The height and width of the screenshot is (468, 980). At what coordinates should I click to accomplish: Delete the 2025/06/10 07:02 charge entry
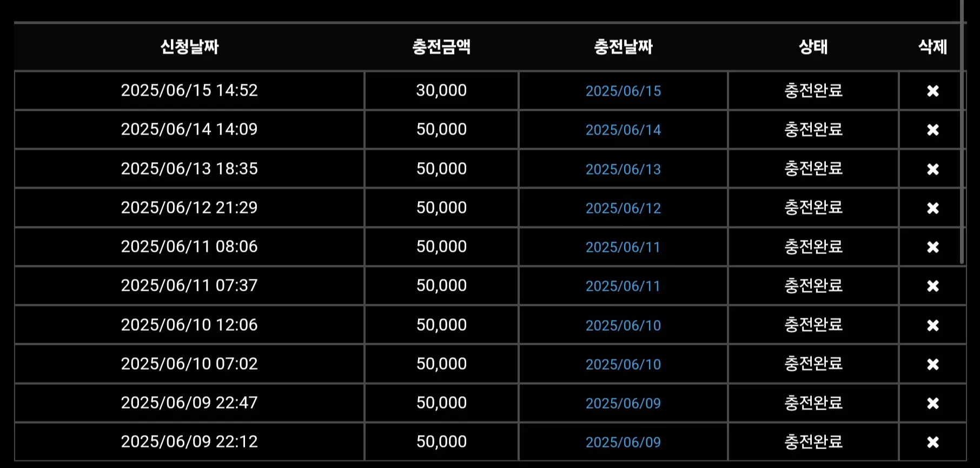click(x=932, y=364)
